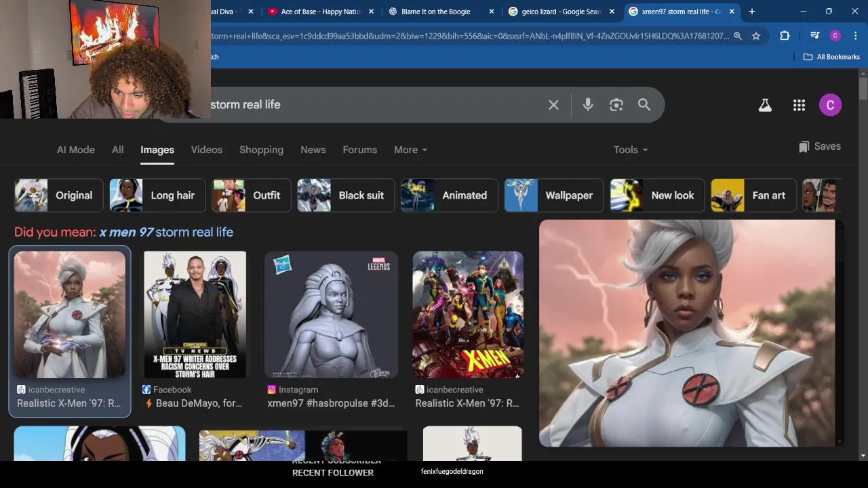Filter images by Long hair chip

coord(157,195)
